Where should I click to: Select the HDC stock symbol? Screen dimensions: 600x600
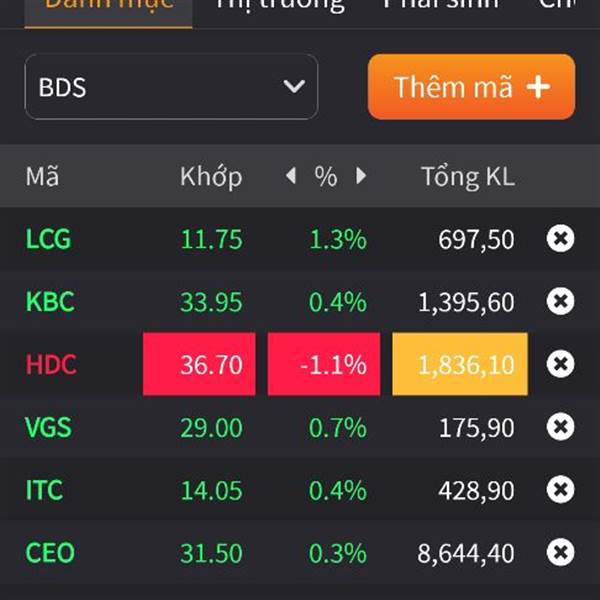point(50,364)
